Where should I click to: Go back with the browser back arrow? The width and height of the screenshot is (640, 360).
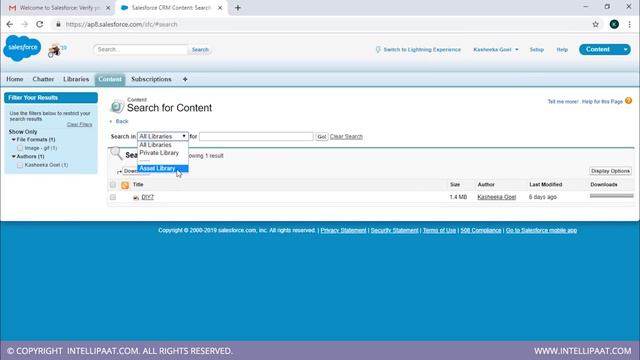click(x=10, y=24)
